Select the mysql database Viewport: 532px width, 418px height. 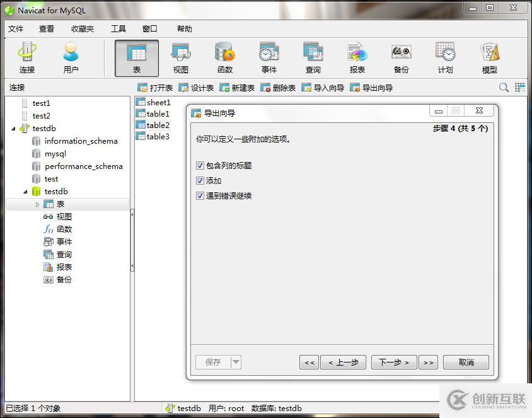pyautogui.click(x=49, y=154)
